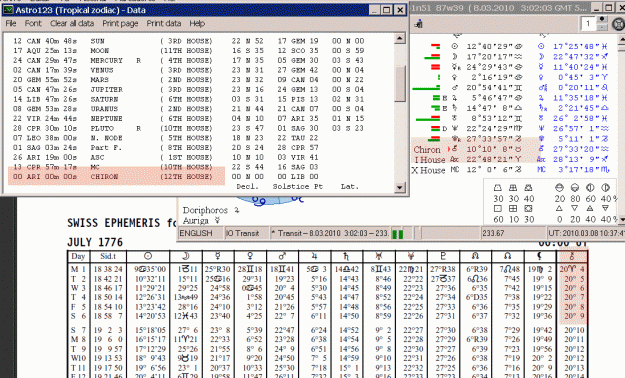Click scroll-up arrow of transit positions list
Viewport: 625px width, 378px height.
(x=621, y=39)
